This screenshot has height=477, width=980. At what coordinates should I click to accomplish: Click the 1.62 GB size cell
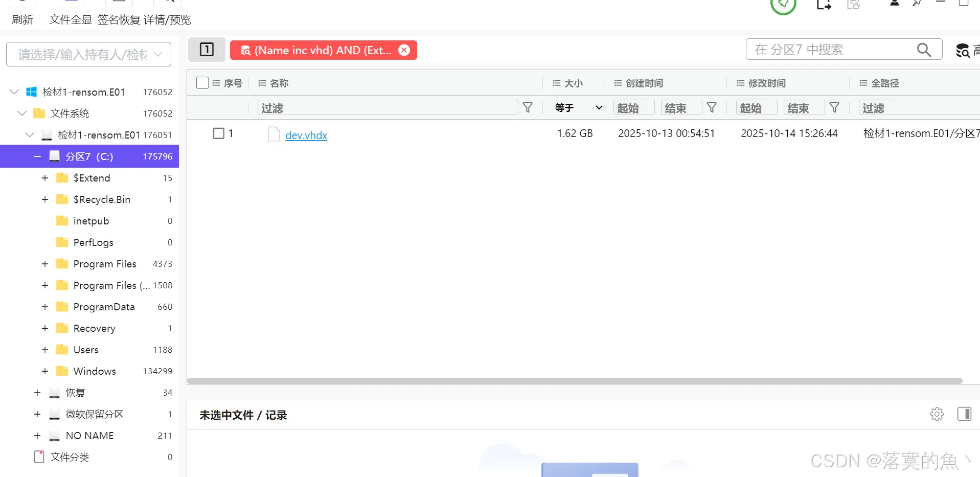(x=575, y=133)
